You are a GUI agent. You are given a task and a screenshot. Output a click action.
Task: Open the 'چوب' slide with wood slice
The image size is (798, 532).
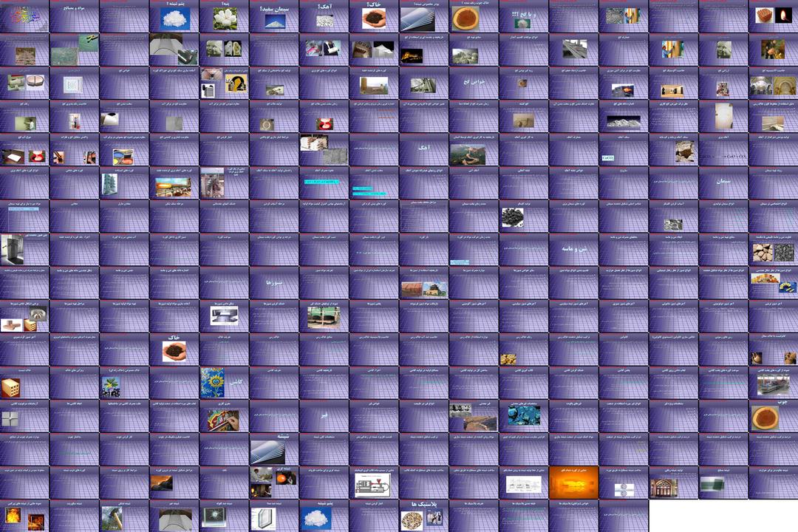tap(773, 415)
